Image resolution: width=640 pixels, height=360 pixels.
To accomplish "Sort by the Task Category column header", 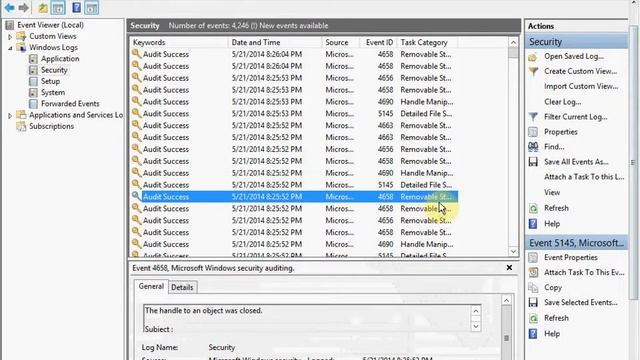I will (427, 42).
